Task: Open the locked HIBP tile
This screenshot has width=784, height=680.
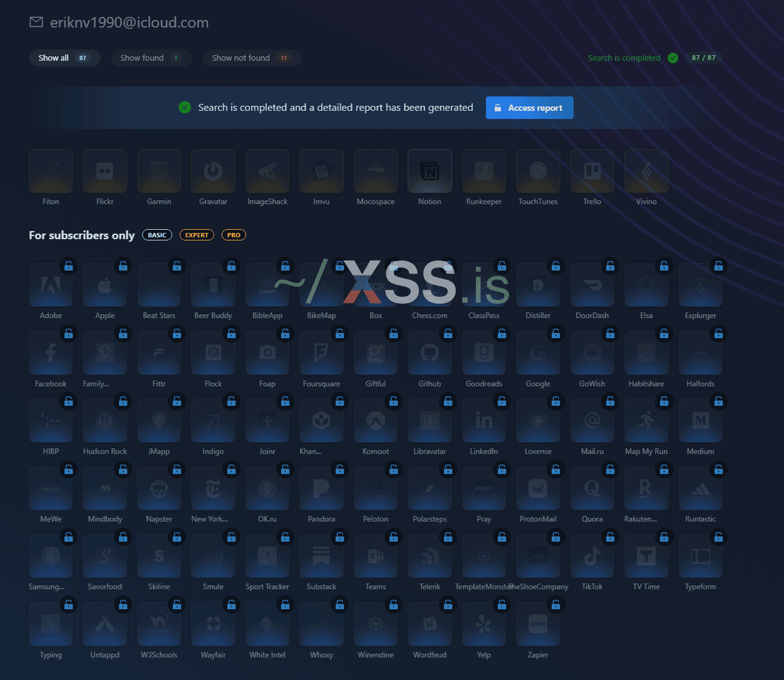Action: pyautogui.click(x=51, y=421)
